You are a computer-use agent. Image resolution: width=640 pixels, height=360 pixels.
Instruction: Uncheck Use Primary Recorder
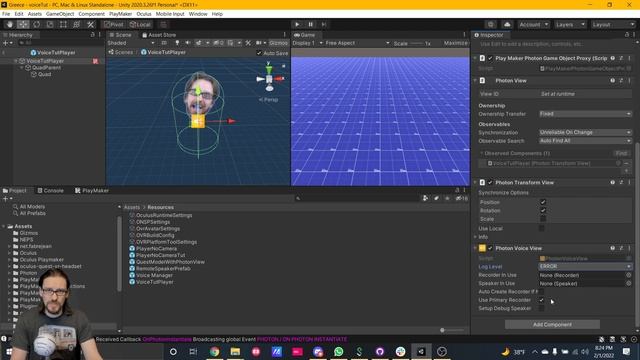pyautogui.click(x=542, y=300)
